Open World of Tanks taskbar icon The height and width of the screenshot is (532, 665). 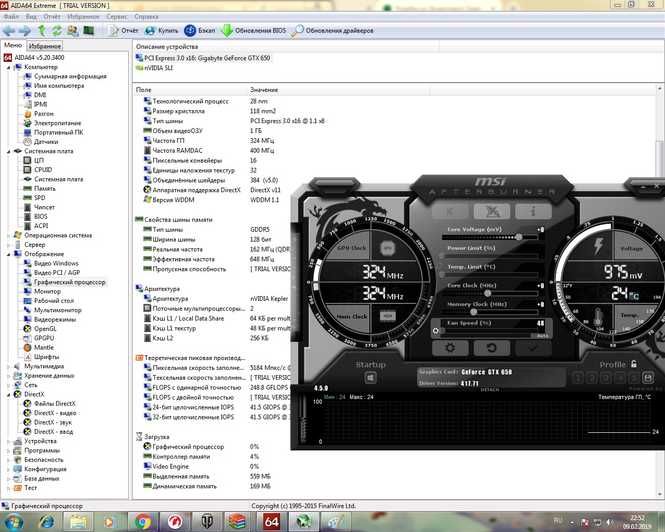click(207, 521)
